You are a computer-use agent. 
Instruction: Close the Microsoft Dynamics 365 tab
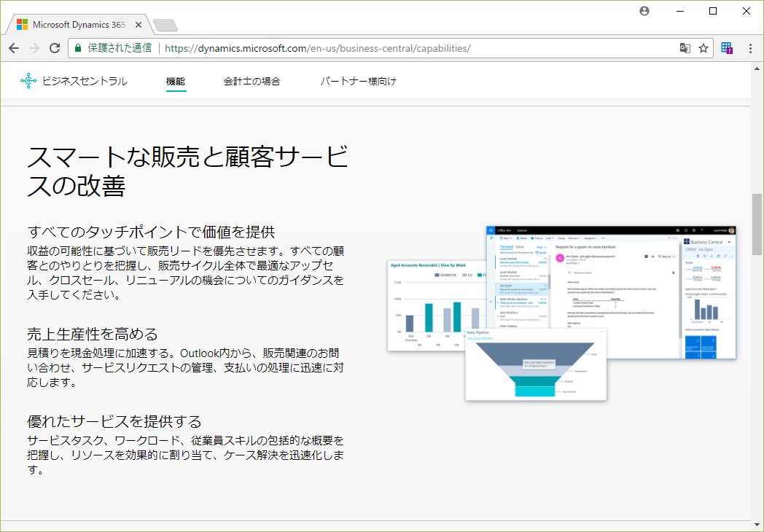pos(139,25)
